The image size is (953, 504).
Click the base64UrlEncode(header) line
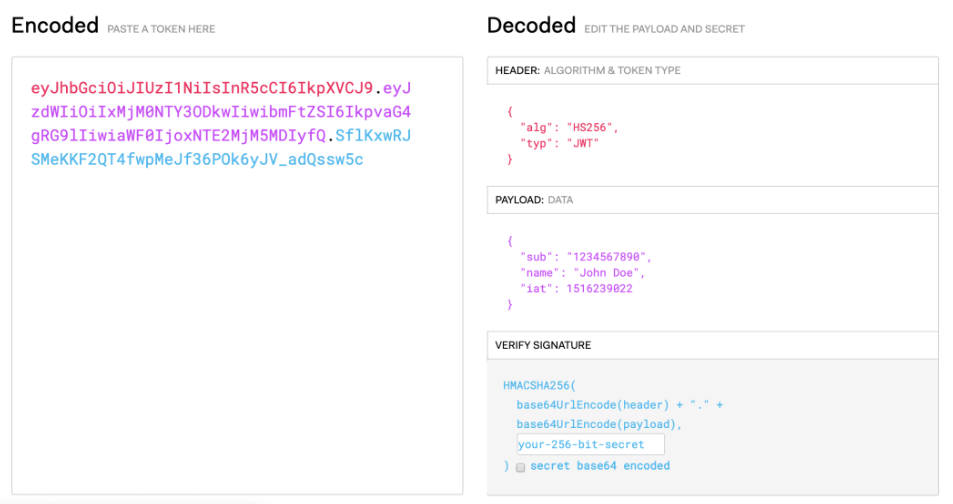(x=619, y=405)
